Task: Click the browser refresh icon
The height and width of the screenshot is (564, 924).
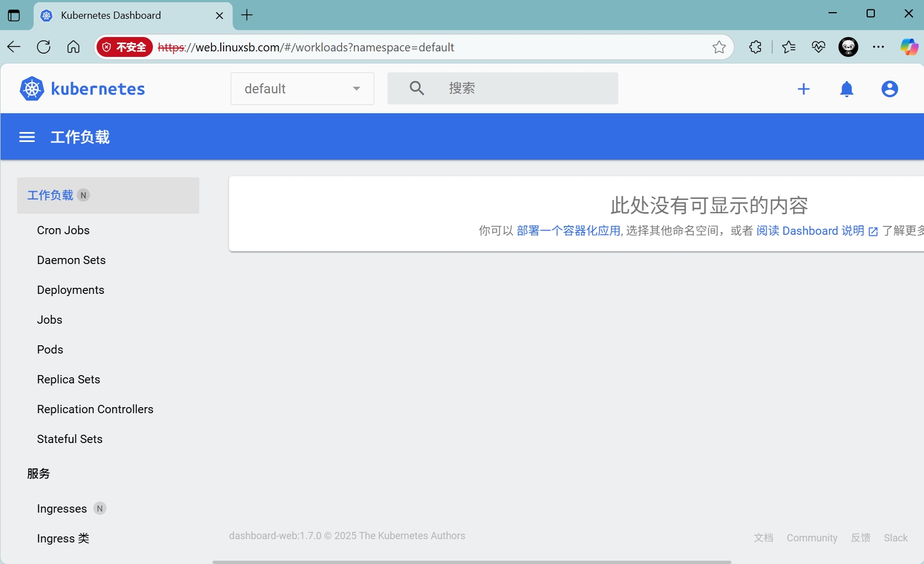Action: [44, 48]
